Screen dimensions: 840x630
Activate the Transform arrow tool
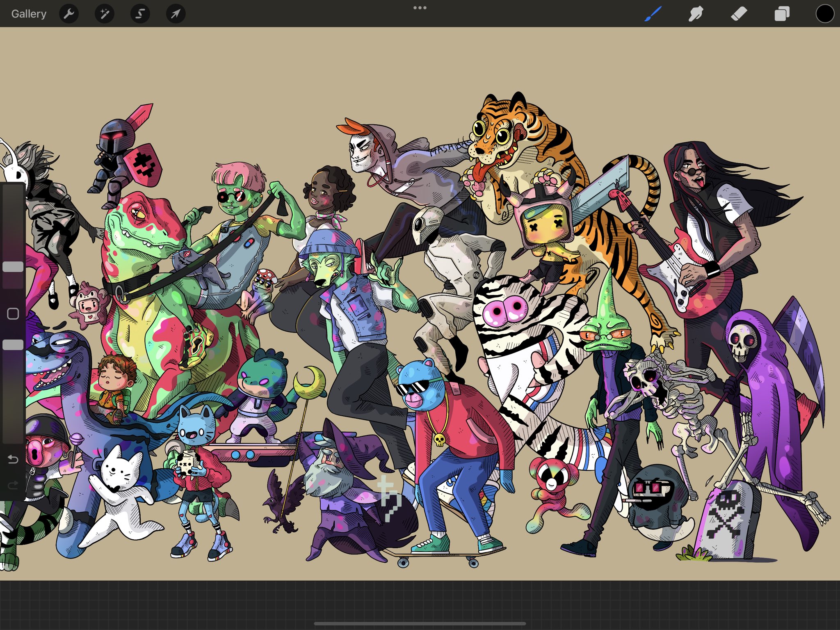176,14
